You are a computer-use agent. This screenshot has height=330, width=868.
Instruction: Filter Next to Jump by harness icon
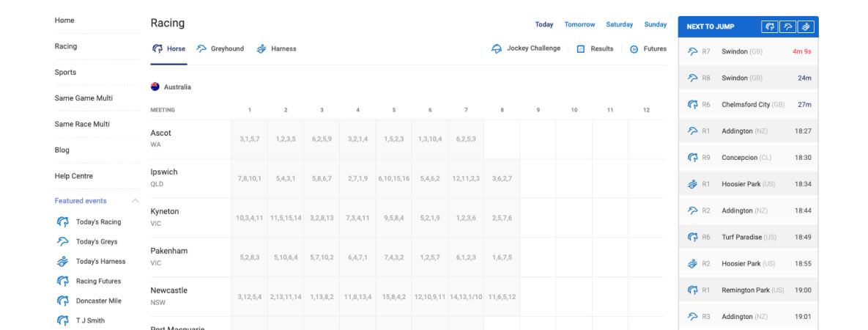pos(806,26)
